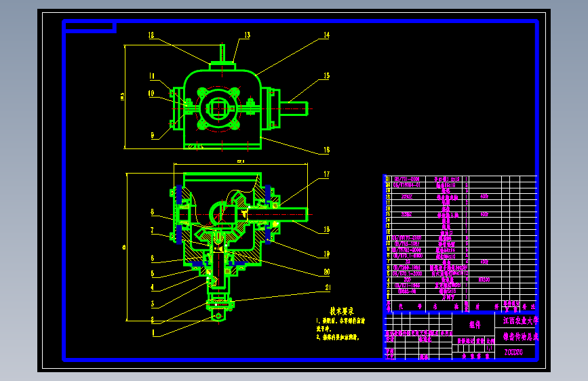Select callout number 14 at the upper right
Viewport: 588px width, 381px height.
click(x=327, y=35)
